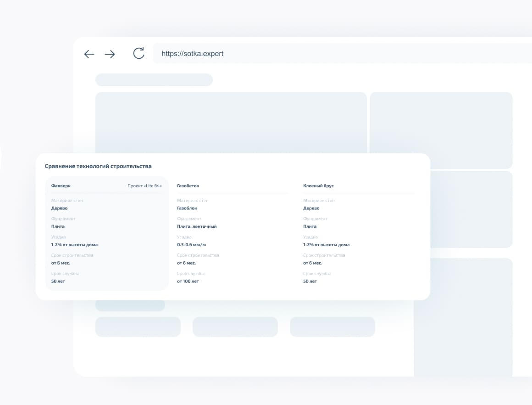Focus the sotka.expert address bar
The width and height of the screenshot is (532, 405).
coord(321,54)
